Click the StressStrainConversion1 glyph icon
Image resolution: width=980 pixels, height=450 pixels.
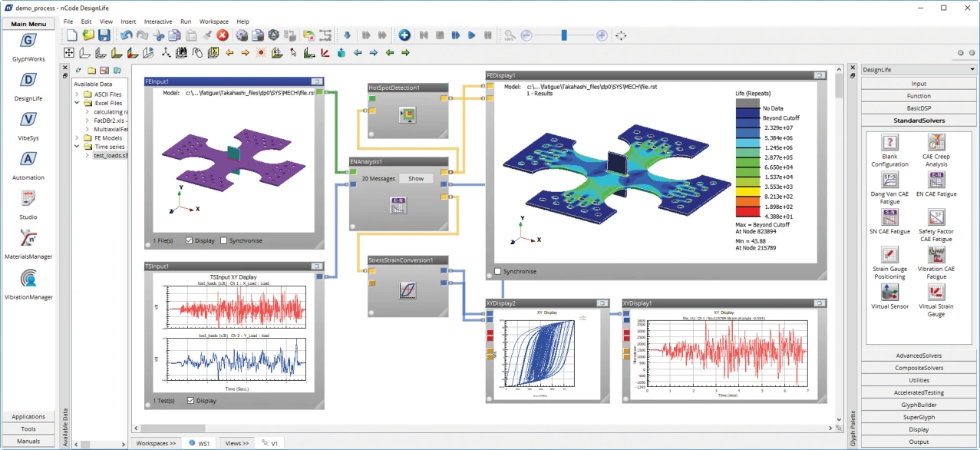(x=408, y=290)
